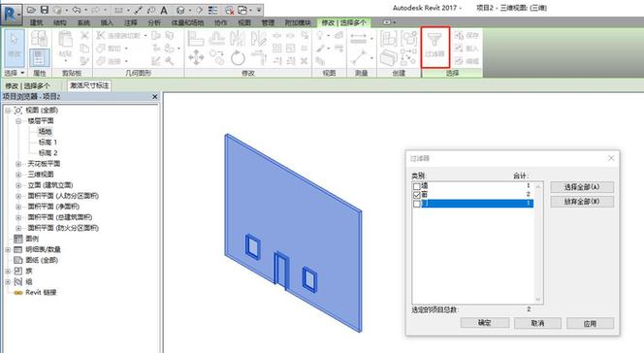Close the project browser panel
Image resolution: width=644 pixels, height=353 pixels.
point(155,97)
